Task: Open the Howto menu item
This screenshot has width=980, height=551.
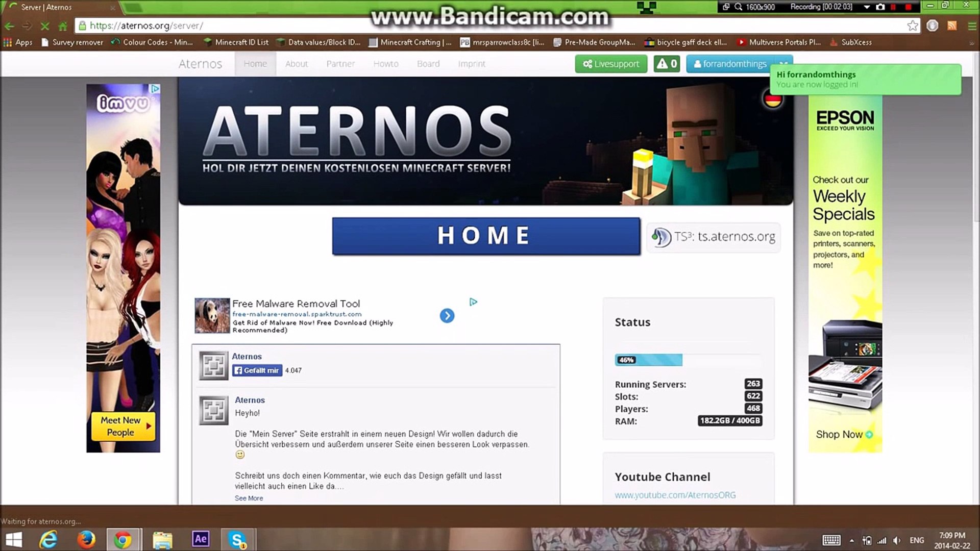Action: coord(385,64)
